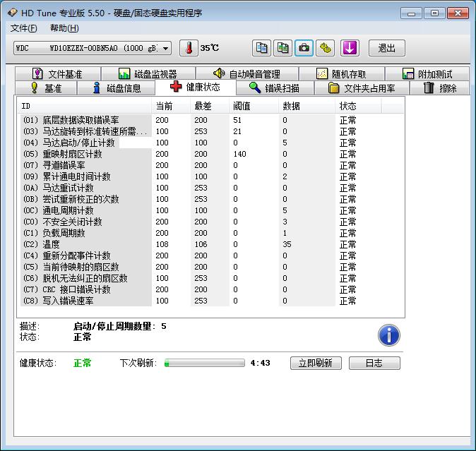This screenshot has height=451, width=476.
Task: Switch to the 随机存取 tab
Action: point(342,73)
